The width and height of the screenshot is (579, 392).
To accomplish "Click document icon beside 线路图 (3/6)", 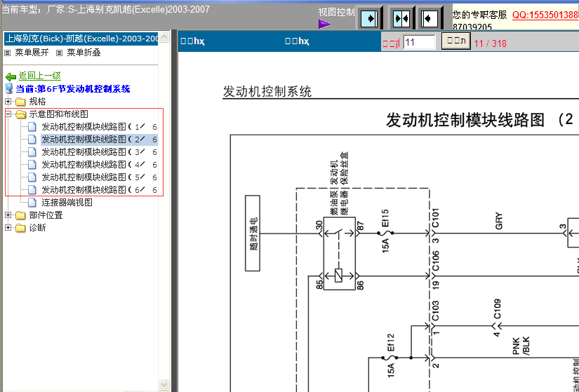I will point(32,152).
